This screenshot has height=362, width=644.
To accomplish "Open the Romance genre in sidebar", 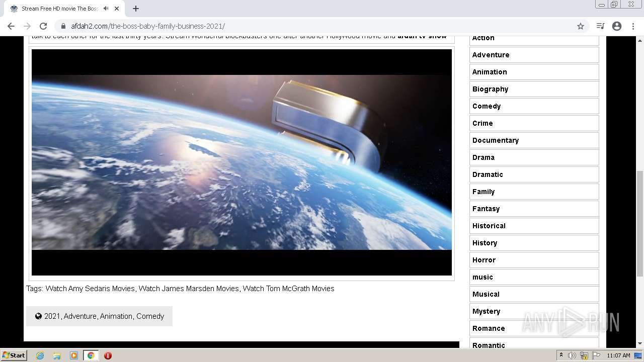I will tap(534, 328).
